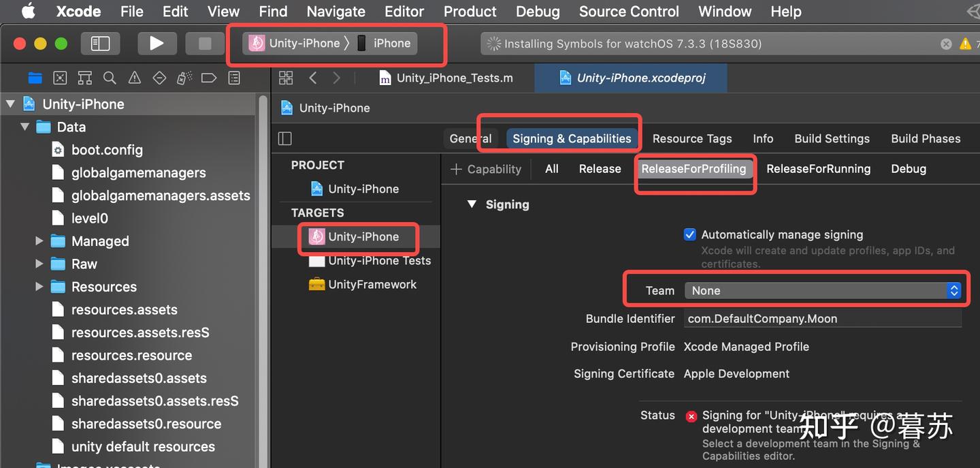Open the Debug navigator spray icon
Viewport: 980px width, 468px height.
[x=184, y=78]
